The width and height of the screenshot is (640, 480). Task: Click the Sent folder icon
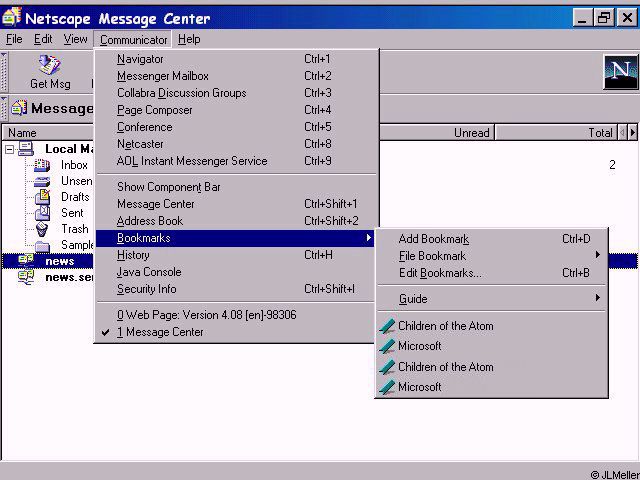[x=42, y=213]
